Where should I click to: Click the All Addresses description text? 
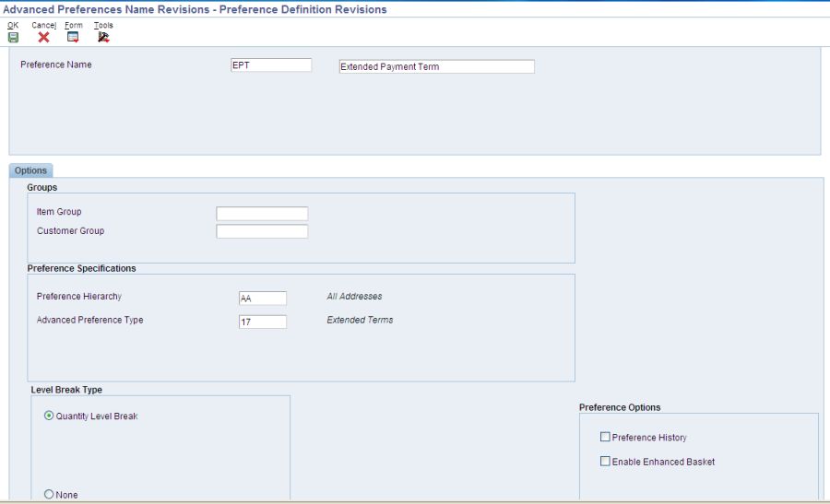tap(354, 296)
